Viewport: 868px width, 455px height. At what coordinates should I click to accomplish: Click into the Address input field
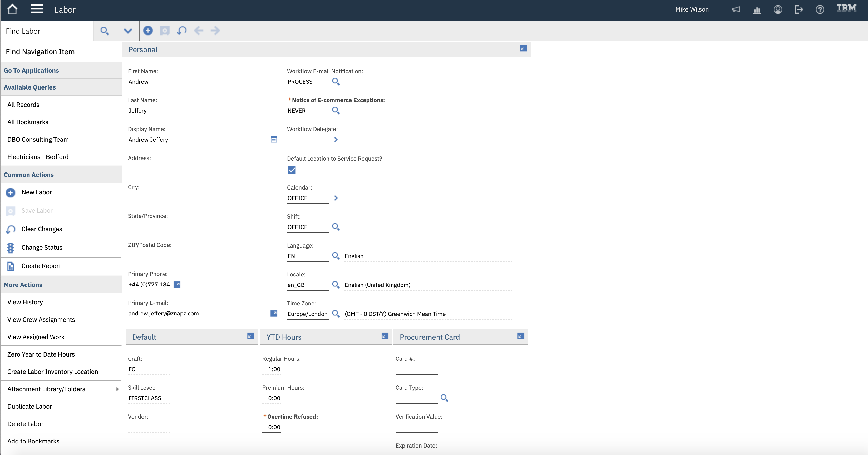click(197, 169)
